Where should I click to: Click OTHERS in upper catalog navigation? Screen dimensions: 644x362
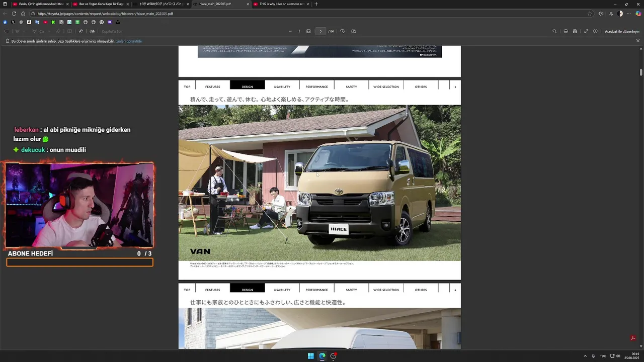point(421,86)
